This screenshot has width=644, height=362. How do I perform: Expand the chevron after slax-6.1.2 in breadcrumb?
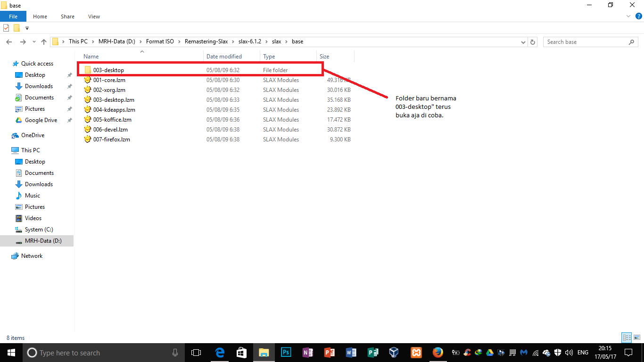[266, 41]
